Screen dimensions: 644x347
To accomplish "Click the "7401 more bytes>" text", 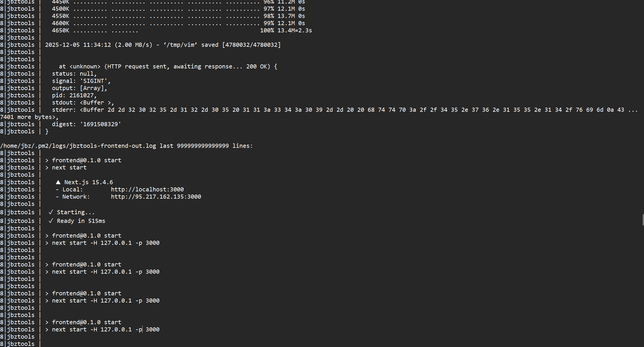I will (27, 117).
